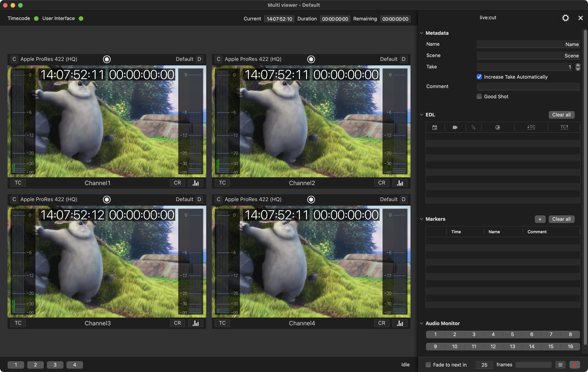Click the fade progress bar
The image size is (588, 372).
point(534,365)
